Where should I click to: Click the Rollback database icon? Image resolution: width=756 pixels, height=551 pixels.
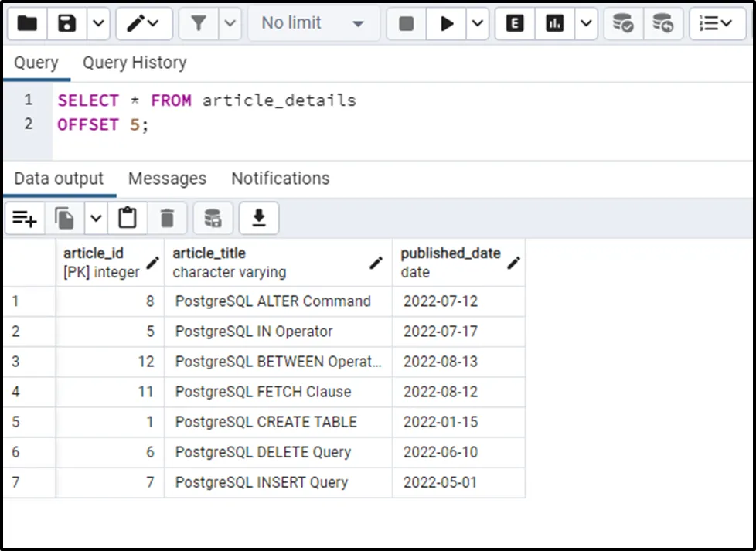[662, 24]
